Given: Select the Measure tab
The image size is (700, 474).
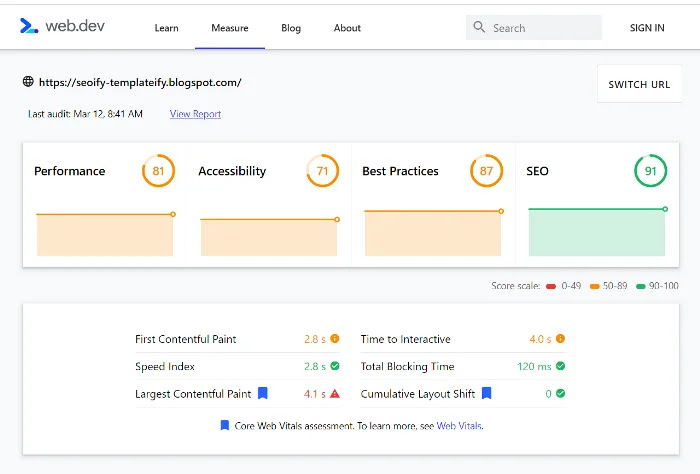Looking at the screenshot, I should 230,28.
